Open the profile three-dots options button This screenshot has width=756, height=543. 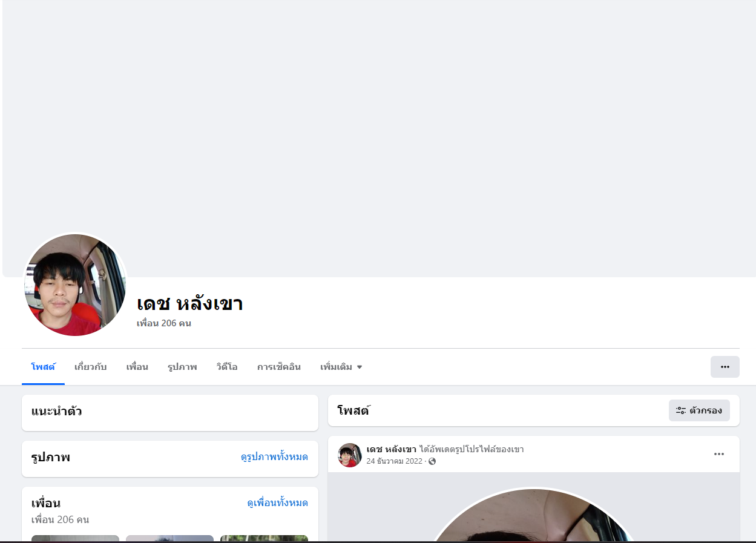click(725, 367)
